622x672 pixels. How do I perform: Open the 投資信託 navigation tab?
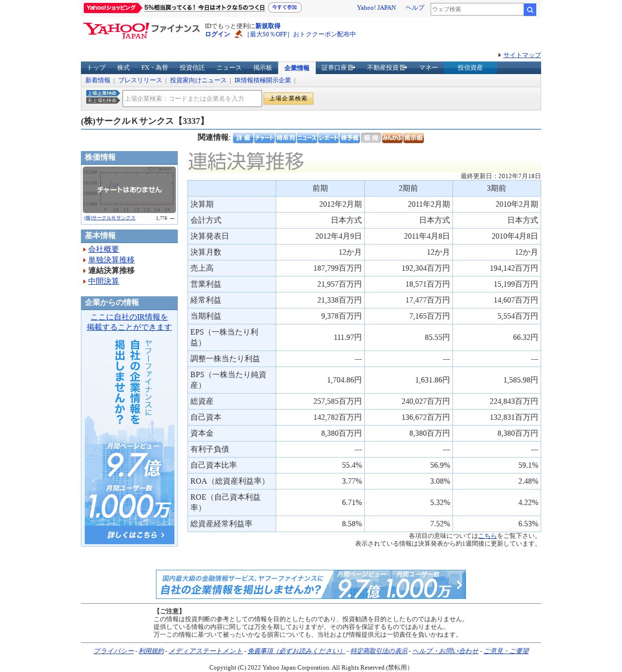pos(192,68)
